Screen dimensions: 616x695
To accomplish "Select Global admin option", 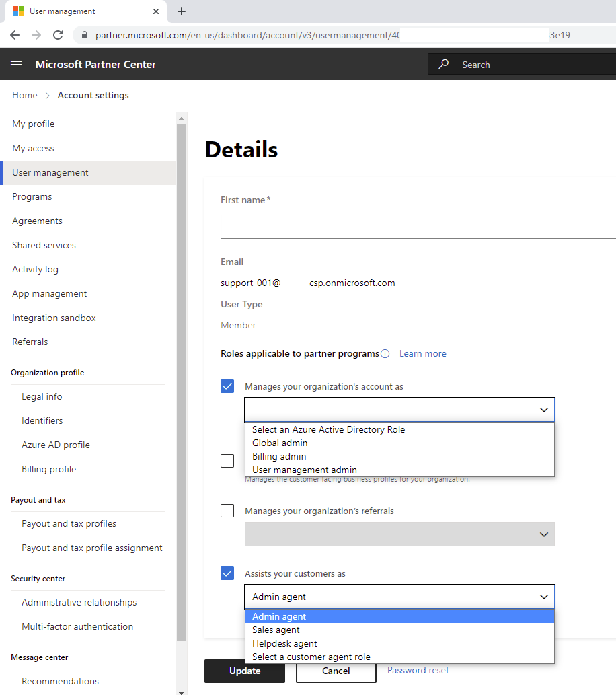I will pyautogui.click(x=399, y=443).
